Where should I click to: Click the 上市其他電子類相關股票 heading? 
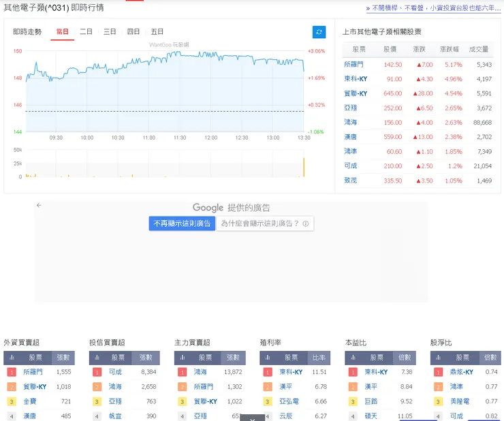[x=382, y=31]
